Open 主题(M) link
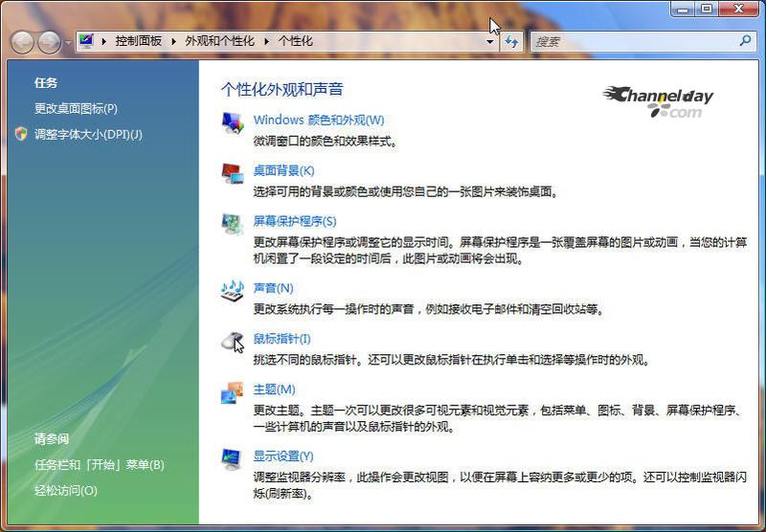 tap(274, 389)
